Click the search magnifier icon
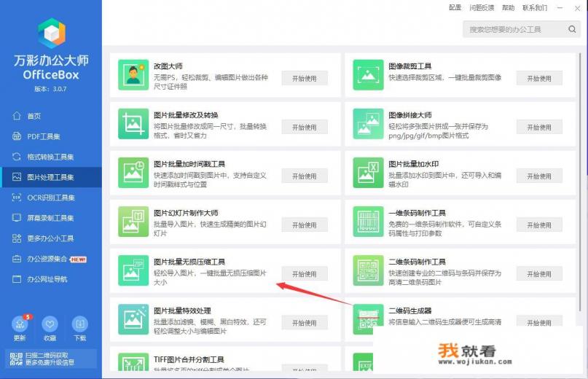This screenshot has width=588, height=379. point(572,29)
